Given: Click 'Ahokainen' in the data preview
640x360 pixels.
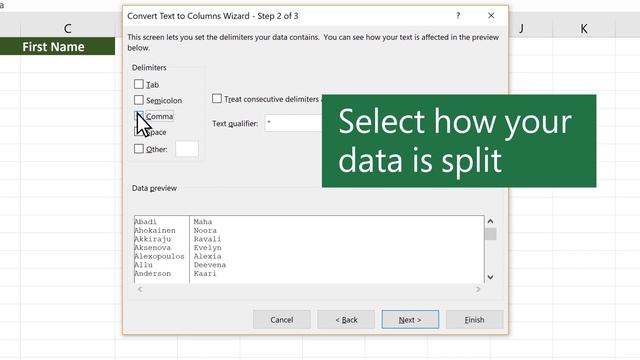Looking at the screenshot, I should 155,230.
